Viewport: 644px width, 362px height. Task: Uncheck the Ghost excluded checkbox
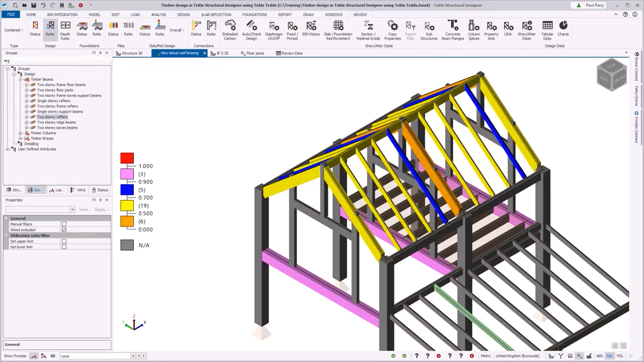pyautogui.click(x=64, y=230)
